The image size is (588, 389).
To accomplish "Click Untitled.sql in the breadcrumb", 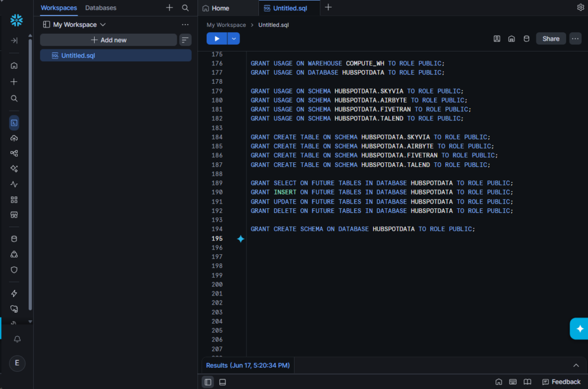I will point(273,25).
